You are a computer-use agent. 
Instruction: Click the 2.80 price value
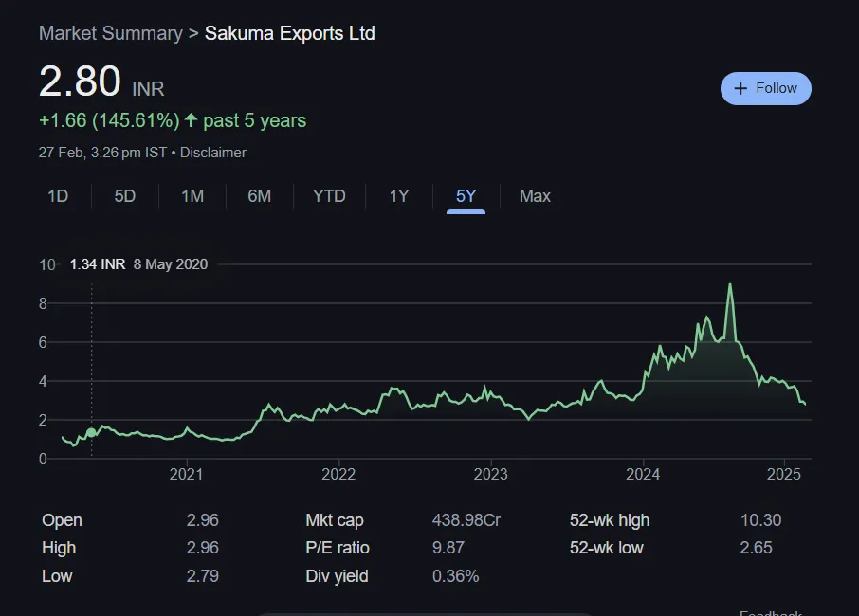coord(80,82)
